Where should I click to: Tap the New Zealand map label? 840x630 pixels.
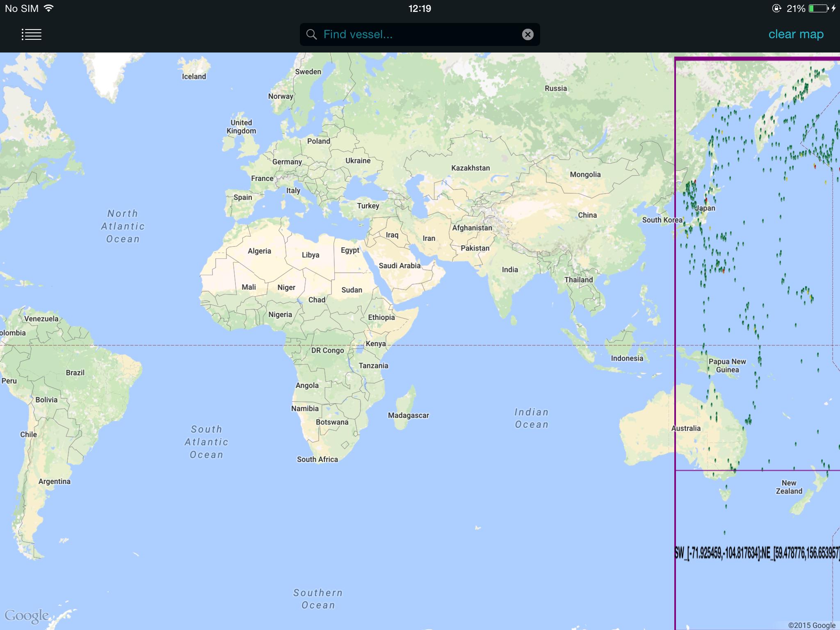pos(789,487)
